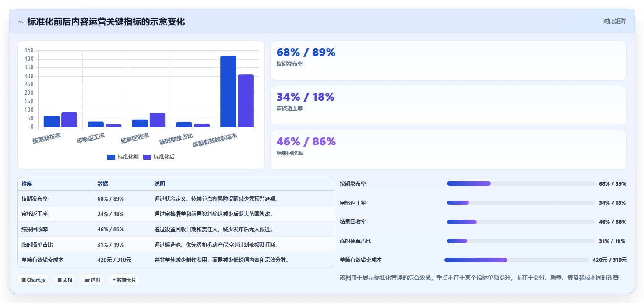Screen dimensions: 644x303
Task: Click the lightning icon beside the panel title
Action: click(x=21, y=22)
